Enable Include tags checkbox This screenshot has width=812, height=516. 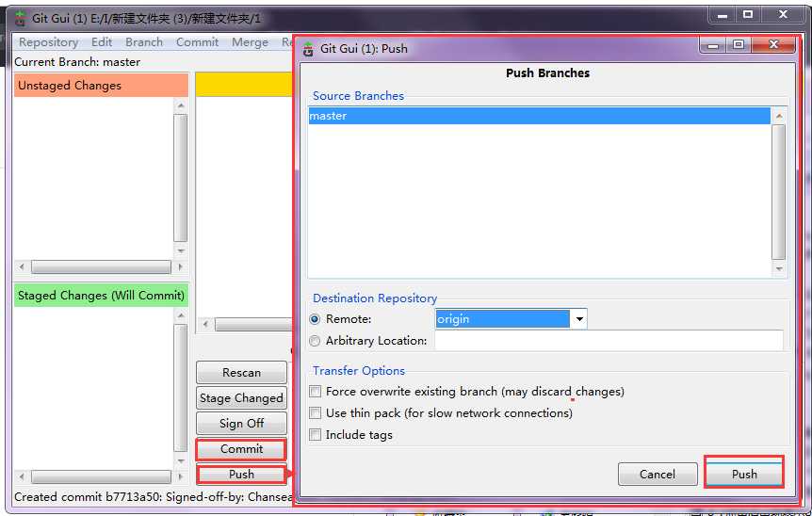[315, 435]
